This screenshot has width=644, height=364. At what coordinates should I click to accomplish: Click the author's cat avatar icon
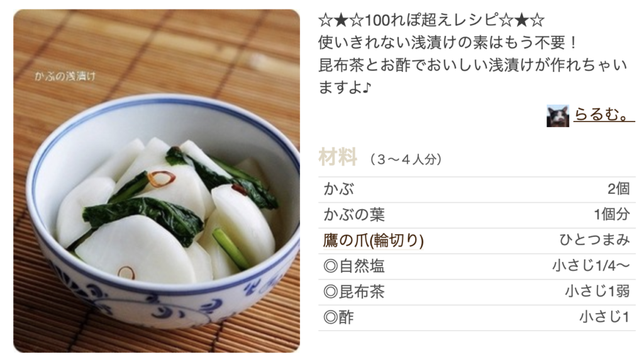(557, 116)
